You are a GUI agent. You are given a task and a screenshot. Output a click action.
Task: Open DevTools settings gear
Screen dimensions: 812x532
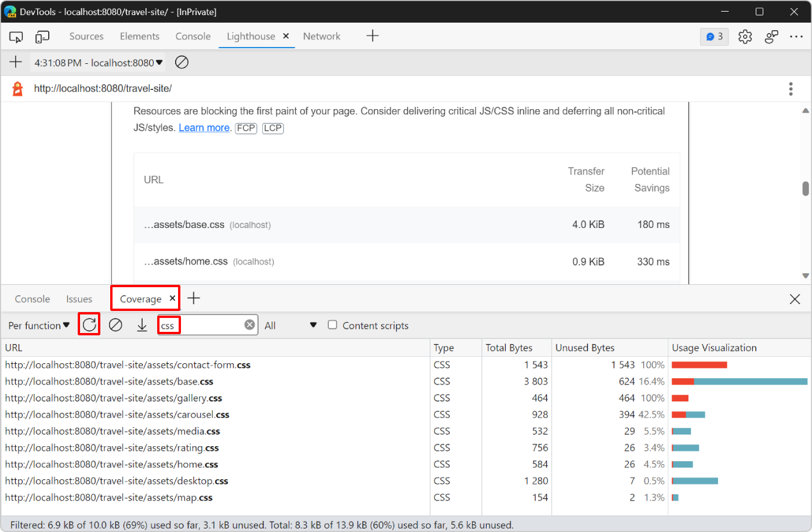745,36
